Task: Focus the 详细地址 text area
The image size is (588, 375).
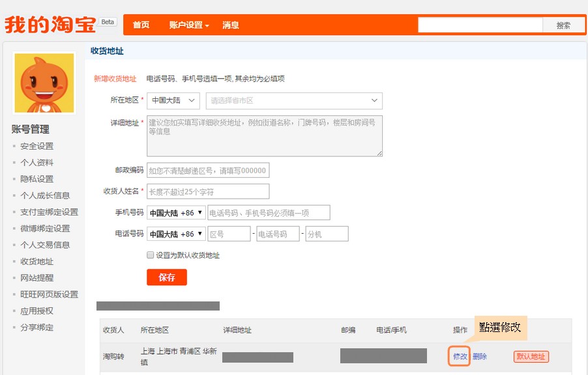Action: (265, 136)
